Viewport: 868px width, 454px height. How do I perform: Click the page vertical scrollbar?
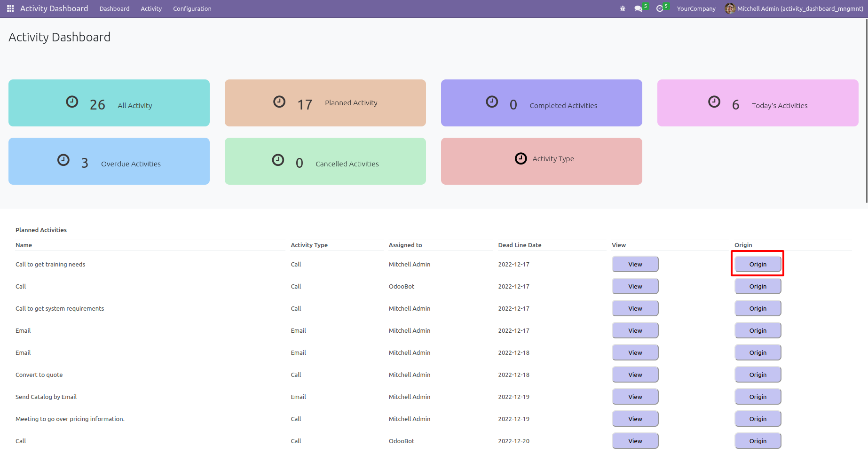tap(867, 110)
